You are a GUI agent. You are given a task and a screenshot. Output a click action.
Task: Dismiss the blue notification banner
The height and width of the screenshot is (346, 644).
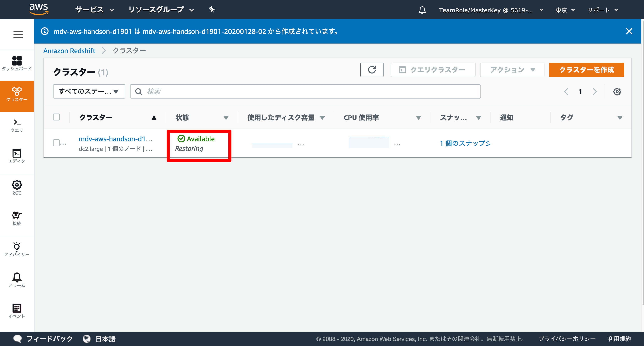[629, 31]
